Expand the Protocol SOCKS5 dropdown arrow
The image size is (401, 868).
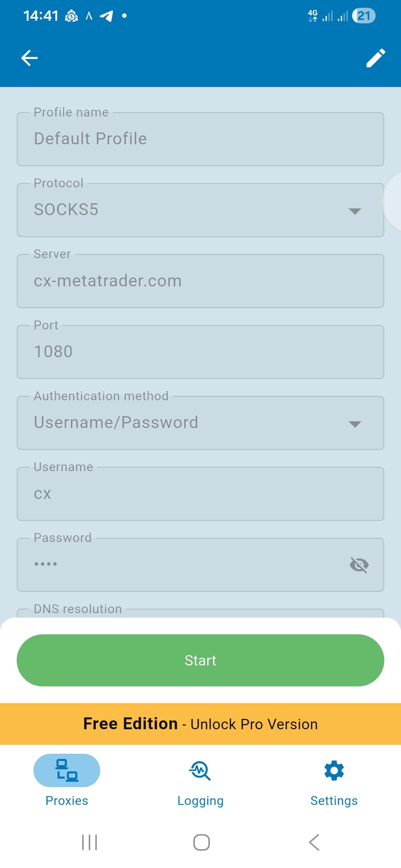pos(355,211)
